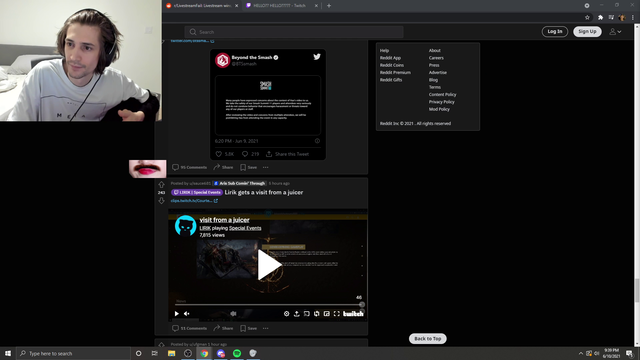Viewport: 640px width, 360px height.
Task: Click the clip seek handle at the end
Action: tap(362, 304)
